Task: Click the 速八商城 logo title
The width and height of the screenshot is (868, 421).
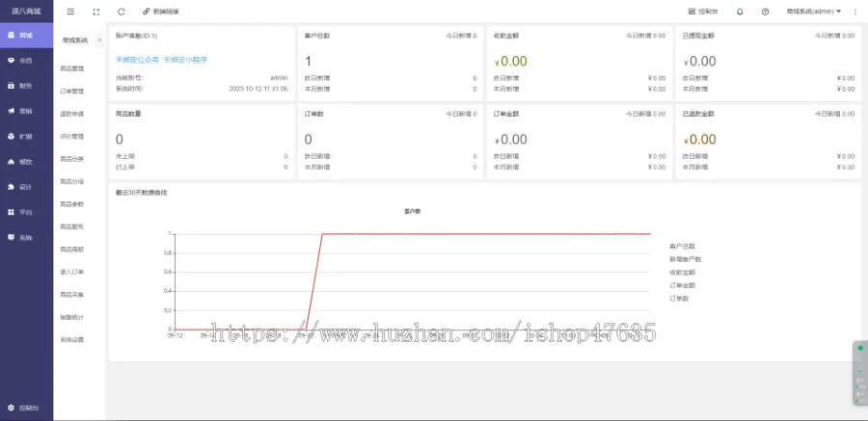Action: pos(27,11)
